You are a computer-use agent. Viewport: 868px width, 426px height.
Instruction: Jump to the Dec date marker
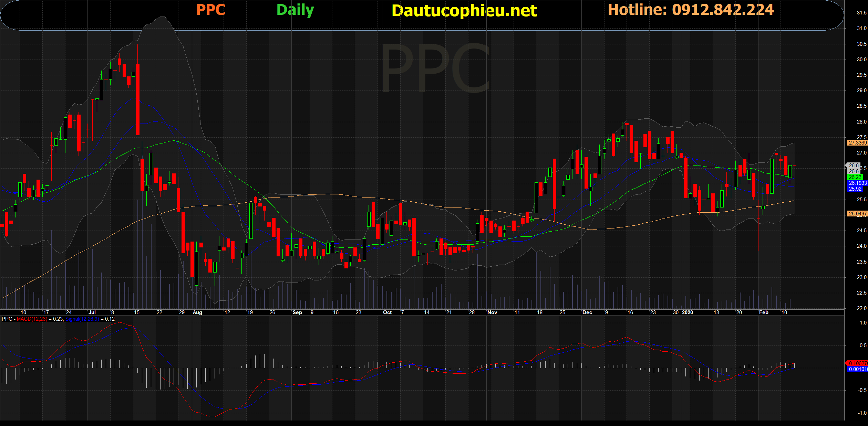[x=587, y=312]
